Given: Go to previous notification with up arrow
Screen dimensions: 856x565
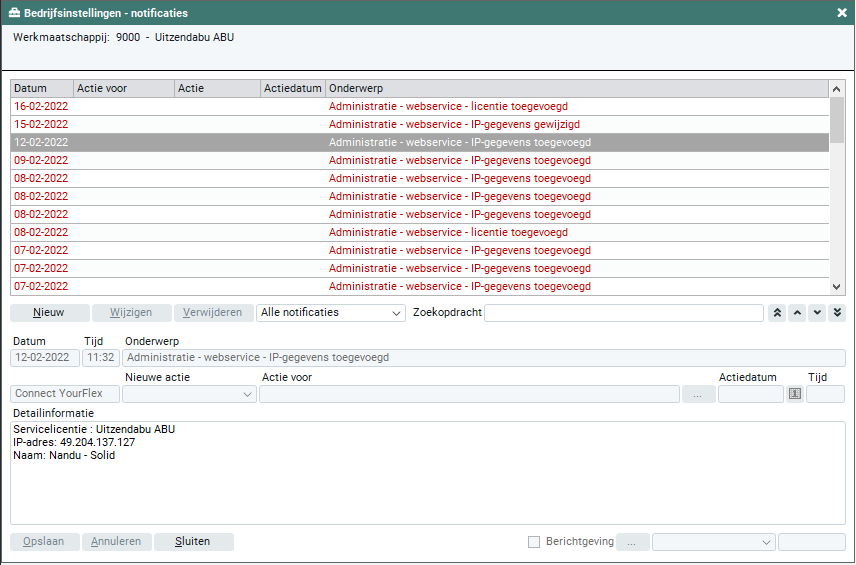Looking at the screenshot, I should (x=797, y=313).
